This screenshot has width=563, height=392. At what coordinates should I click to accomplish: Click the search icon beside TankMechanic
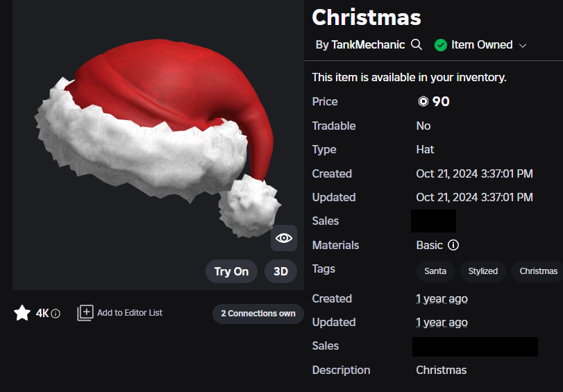[417, 44]
